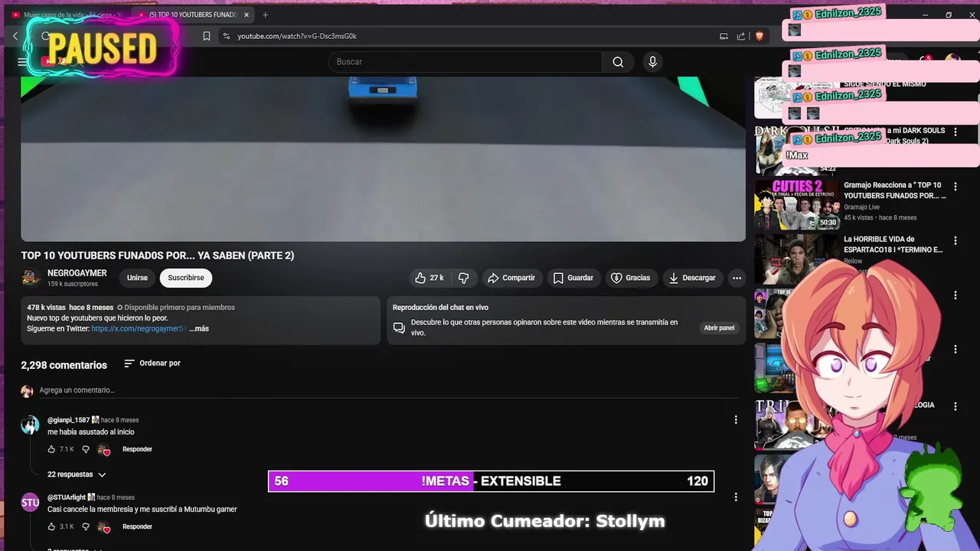Click creator heart on @gianpi_1587 comment

[104, 450]
